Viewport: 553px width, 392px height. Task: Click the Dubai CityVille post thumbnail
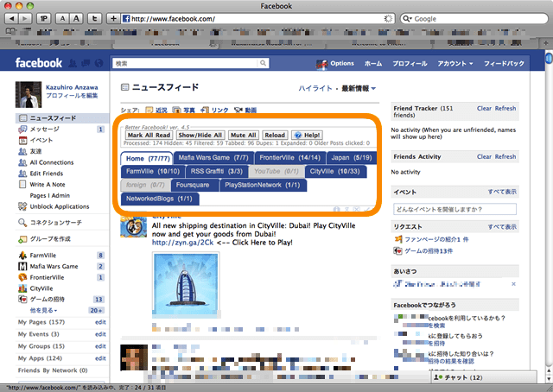click(186, 284)
